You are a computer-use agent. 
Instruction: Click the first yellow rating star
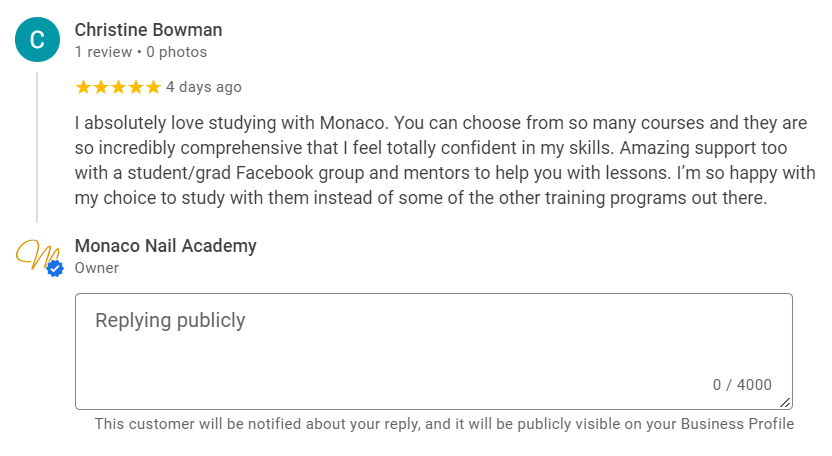(83, 87)
